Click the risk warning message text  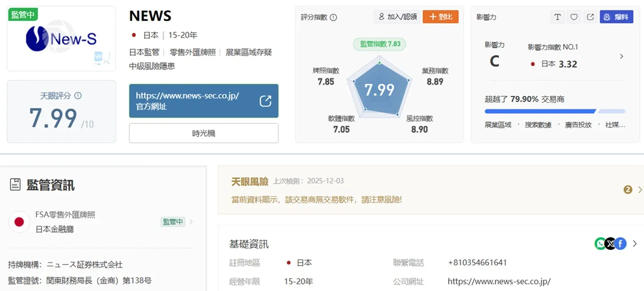point(316,199)
